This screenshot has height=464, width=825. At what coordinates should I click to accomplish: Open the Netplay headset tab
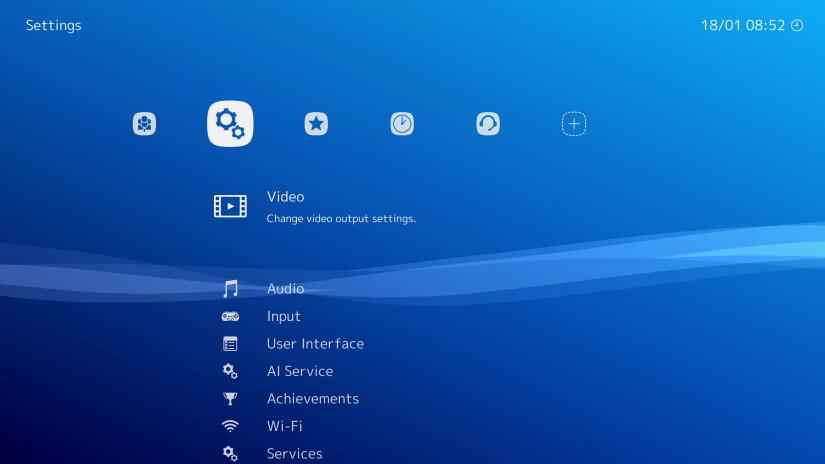488,124
